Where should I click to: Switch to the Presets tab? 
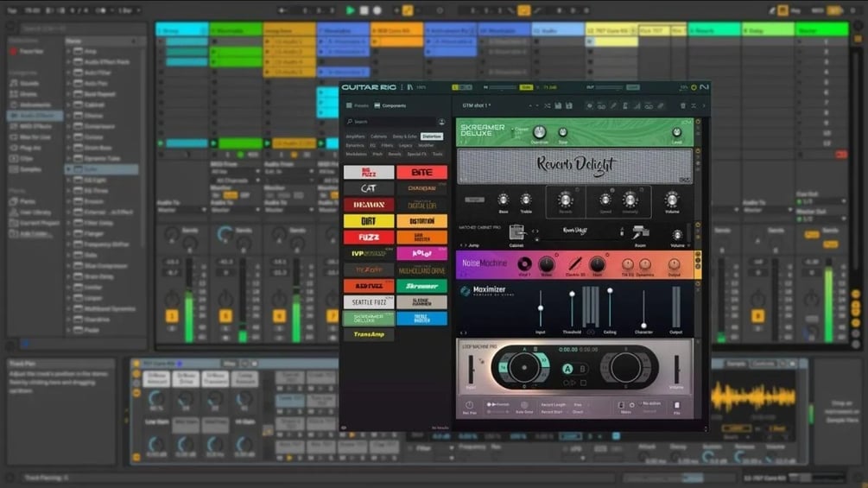pos(357,105)
